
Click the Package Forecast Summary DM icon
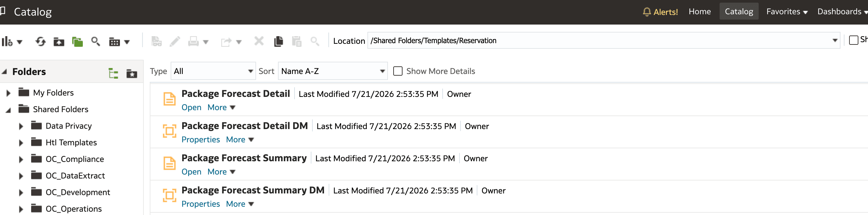(x=170, y=195)
